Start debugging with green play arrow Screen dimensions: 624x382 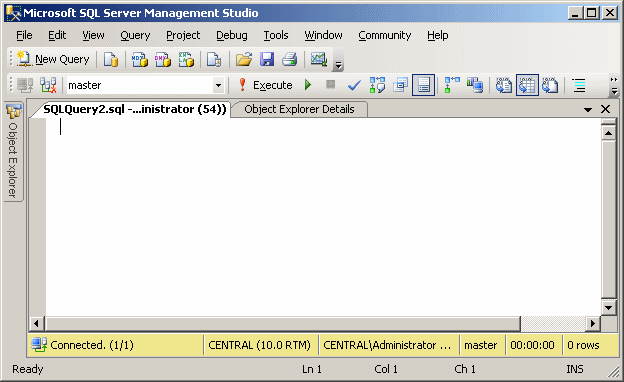tap(308, 85)
